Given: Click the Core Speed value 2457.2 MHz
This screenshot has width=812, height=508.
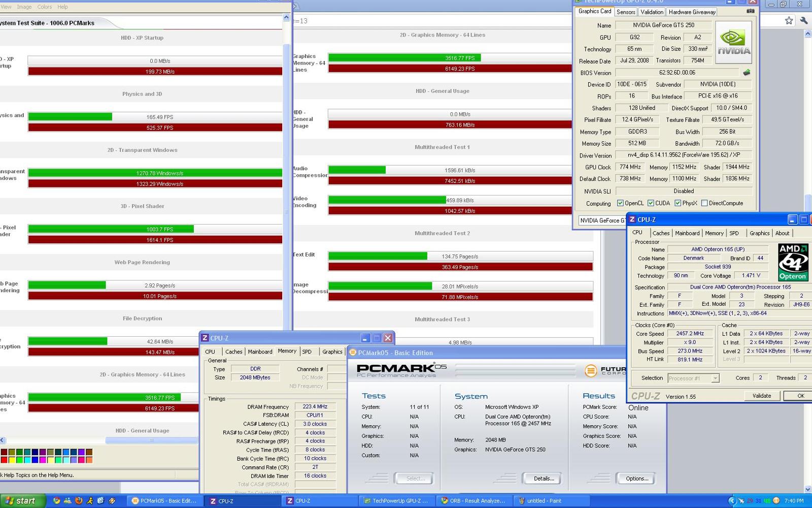Looking at the screenshot, I should click(x=690, y=334).
